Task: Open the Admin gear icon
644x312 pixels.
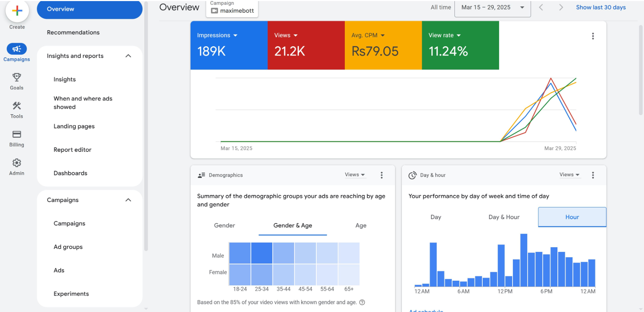Action: point(17,163)
